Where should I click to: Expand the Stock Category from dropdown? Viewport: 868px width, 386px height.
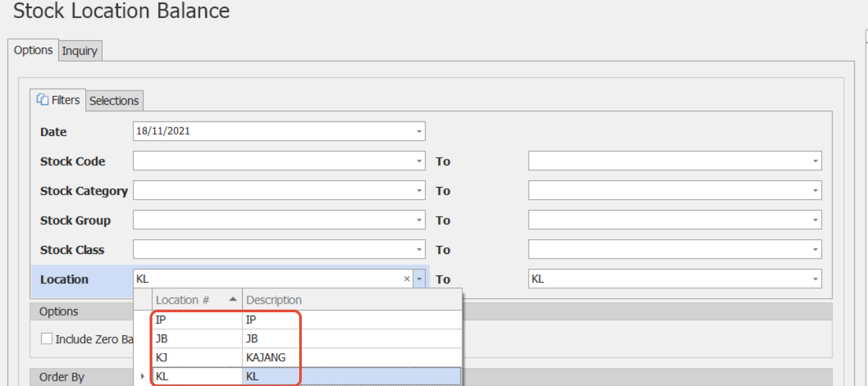click(419, 190)
